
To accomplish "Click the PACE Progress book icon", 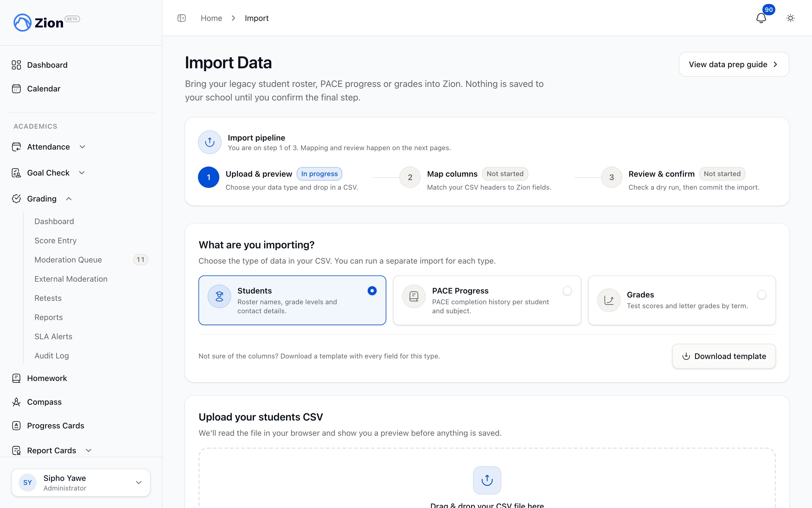I will pos(414,296).
